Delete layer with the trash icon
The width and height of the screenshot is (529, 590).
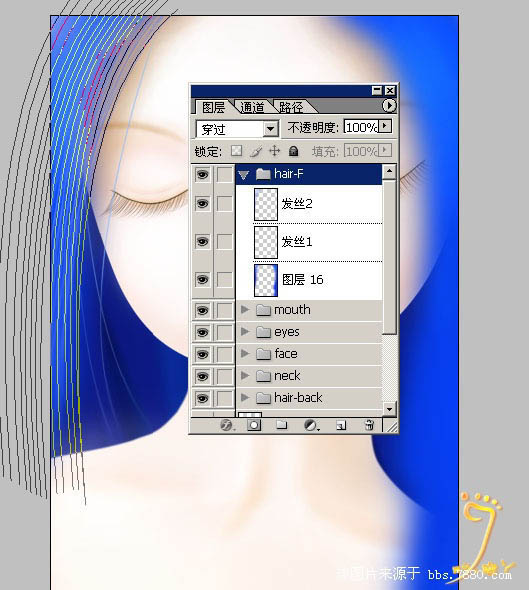369,425
